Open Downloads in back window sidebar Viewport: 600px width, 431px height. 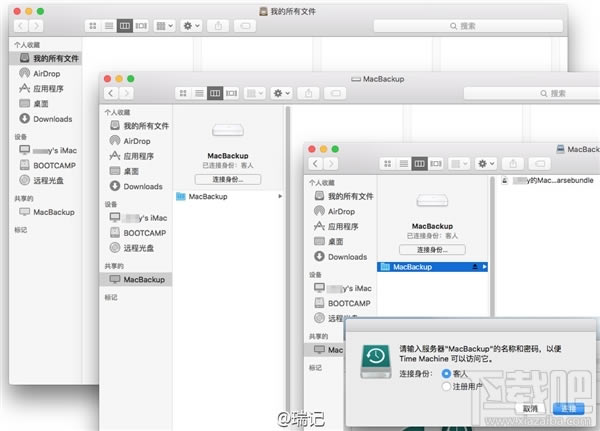(x=46, y=119)
